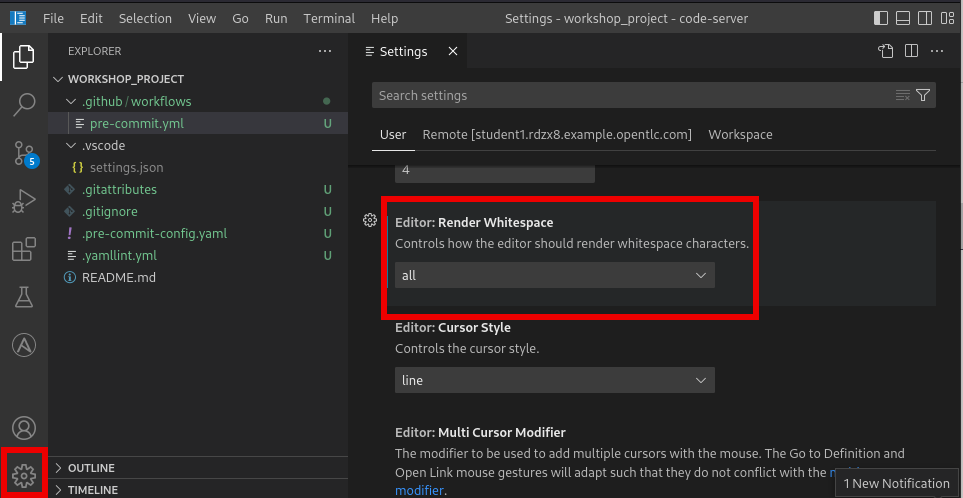
Task: Open the Explorer view in activity bar
Action: tap(23, 57)
